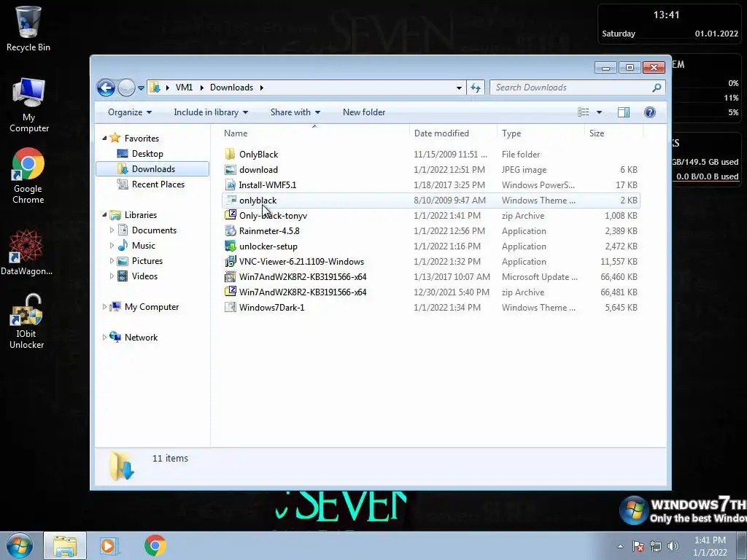Expand the My Computer tree node
The width and height of the screenshot is (747, 560).
104,307
